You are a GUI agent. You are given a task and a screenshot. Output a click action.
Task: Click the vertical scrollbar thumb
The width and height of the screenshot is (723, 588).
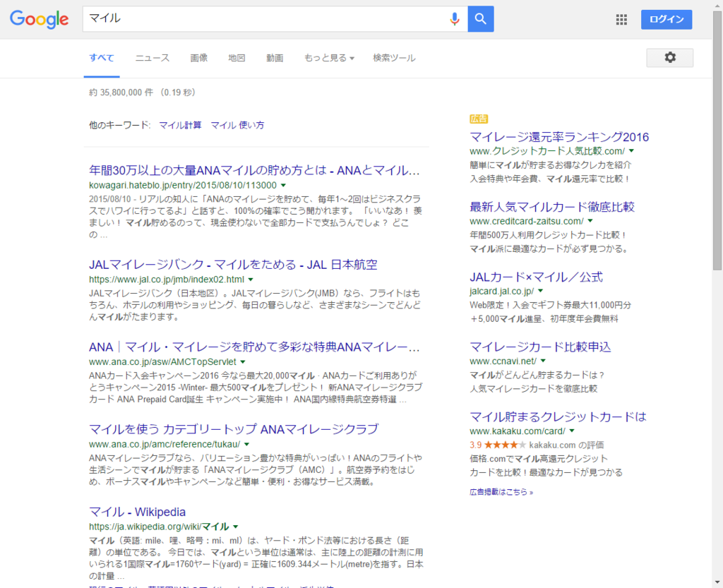(x=717, y=140)
